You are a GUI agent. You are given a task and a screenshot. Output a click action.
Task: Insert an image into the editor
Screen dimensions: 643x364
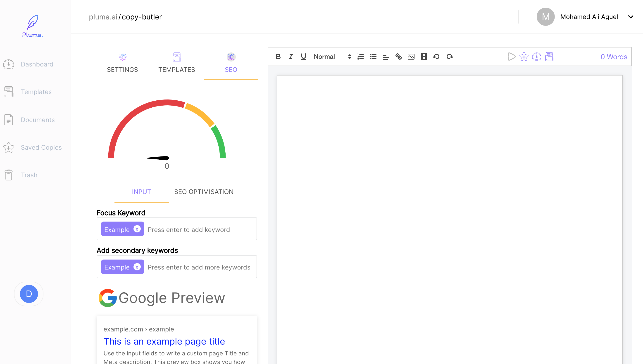point(411,57)
